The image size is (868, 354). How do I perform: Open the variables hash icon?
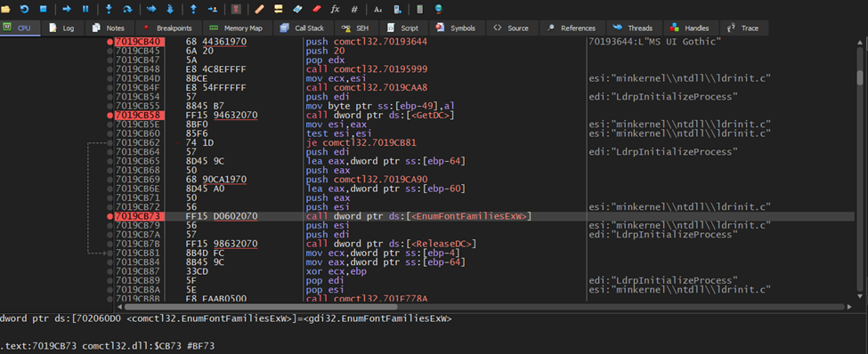pos(354,9)
